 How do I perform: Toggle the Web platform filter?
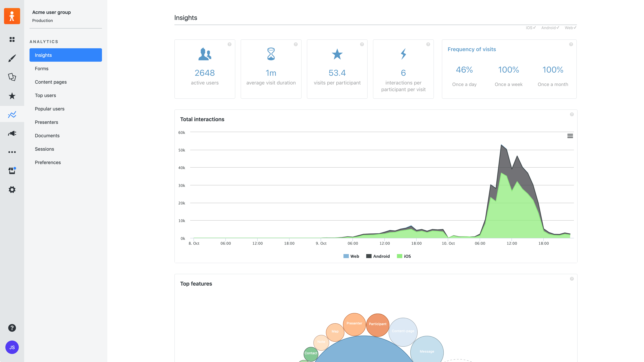(x=570, y=28)
